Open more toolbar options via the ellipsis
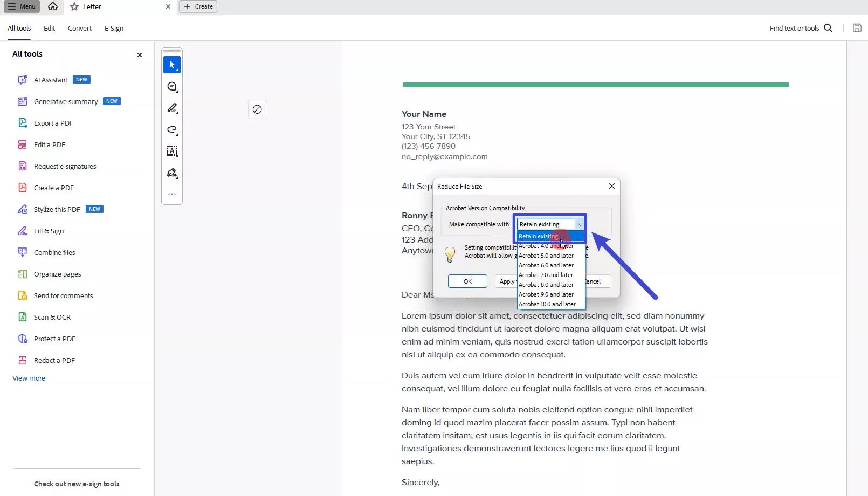 (x=171, y=194)
